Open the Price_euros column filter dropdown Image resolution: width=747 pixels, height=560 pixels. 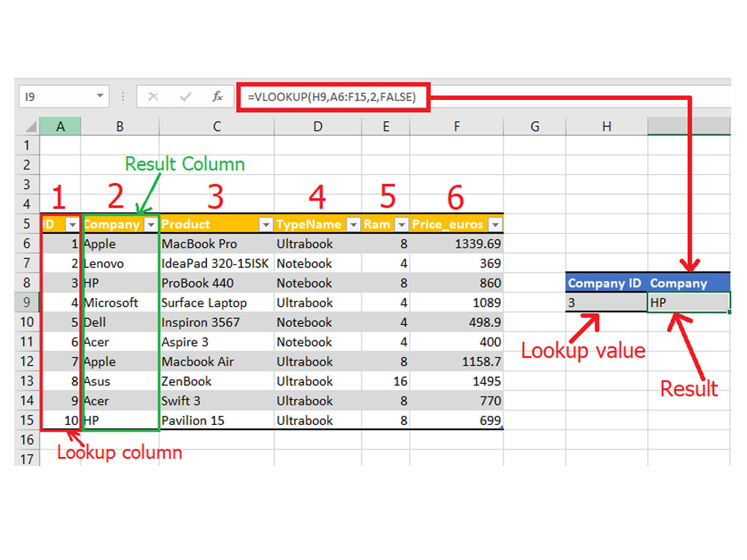coord(495,224)
